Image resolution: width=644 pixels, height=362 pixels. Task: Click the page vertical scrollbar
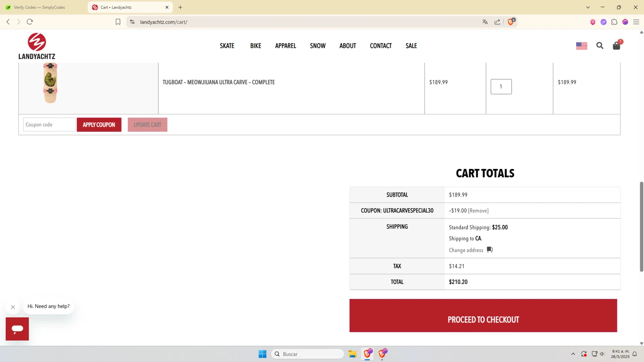[x=641, y=226]
